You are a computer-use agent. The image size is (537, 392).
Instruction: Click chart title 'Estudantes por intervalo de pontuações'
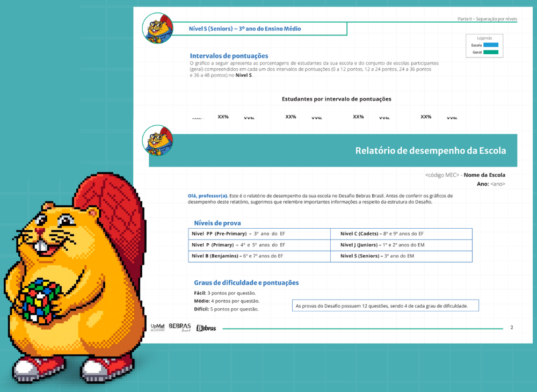336,99
